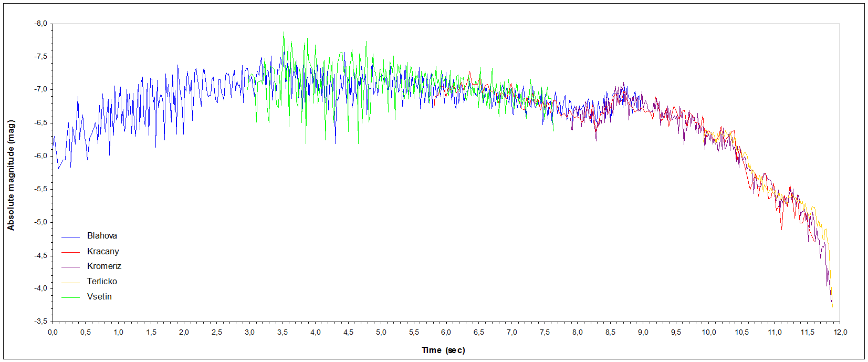Click the -6,0 magnitude axis tick label
Screen dimensions: 868x362
[40, 156]
